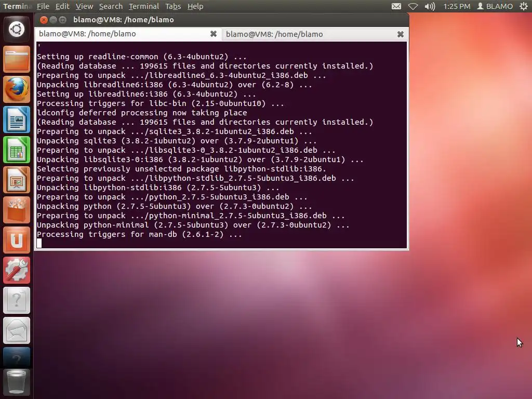Switch to the second blamo@VM8 terminal tab

(315, 34)
